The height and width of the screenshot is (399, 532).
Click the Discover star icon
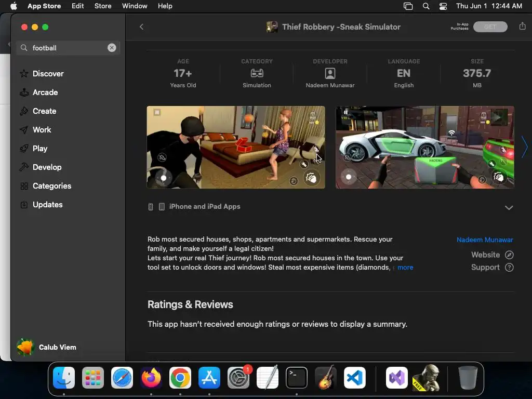(x=24, y=73)
